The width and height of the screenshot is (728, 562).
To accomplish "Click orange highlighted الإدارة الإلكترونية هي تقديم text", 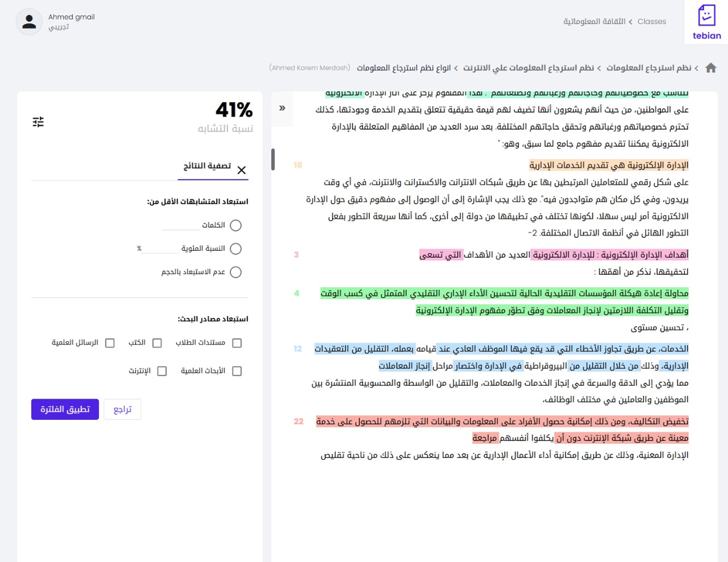I will point(609,165).
